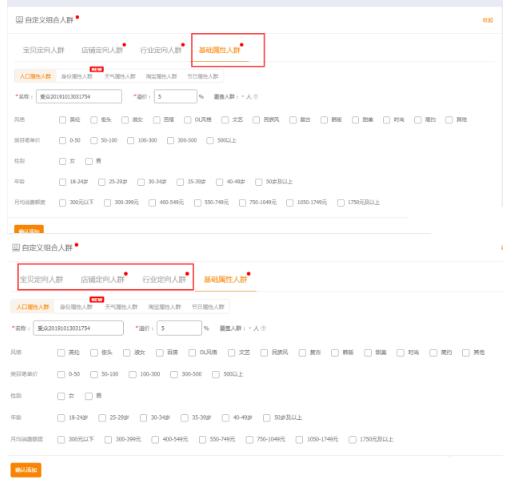Select 300元以下 spending checkbox in lower panel
This screenshot has height=488, width=522.
61,440
